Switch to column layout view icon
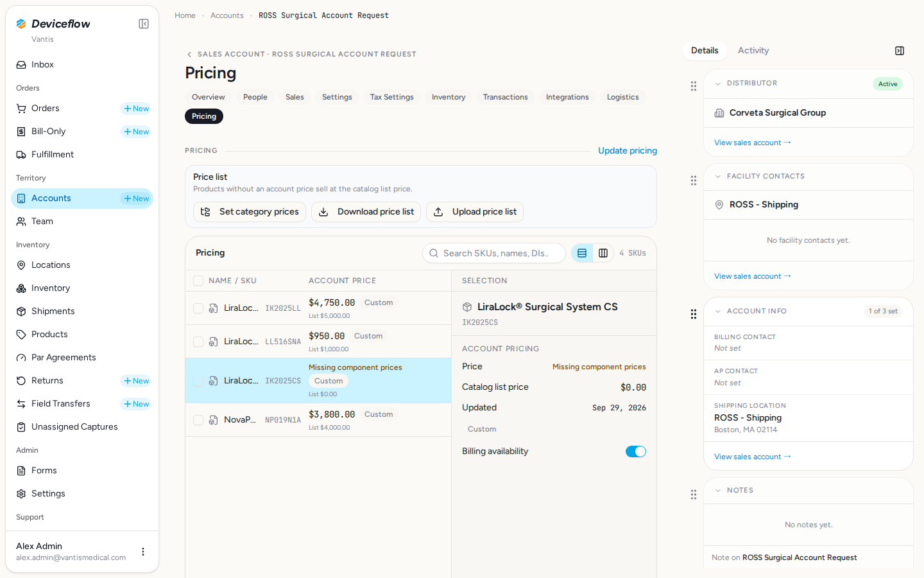The image size is (924, 578). point(603,253)
